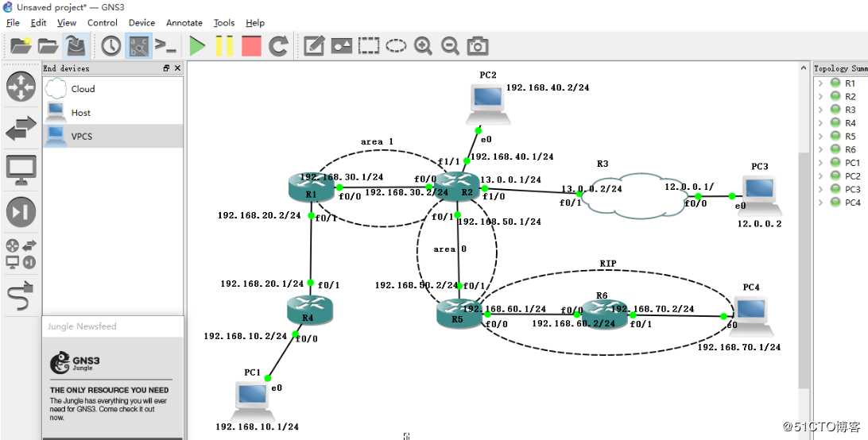Select the PC4 computer on the canvas

(751, 317)
